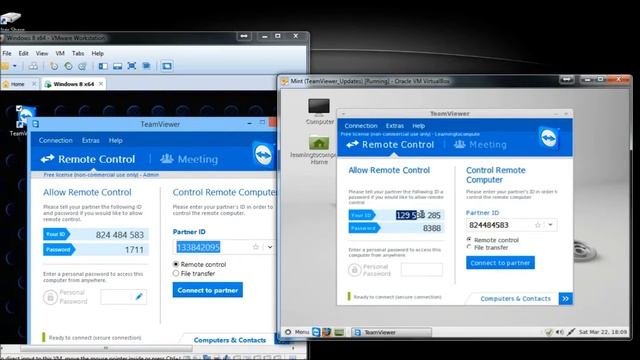
Task: Open the VMware VM menu
Action: point(60,53)
